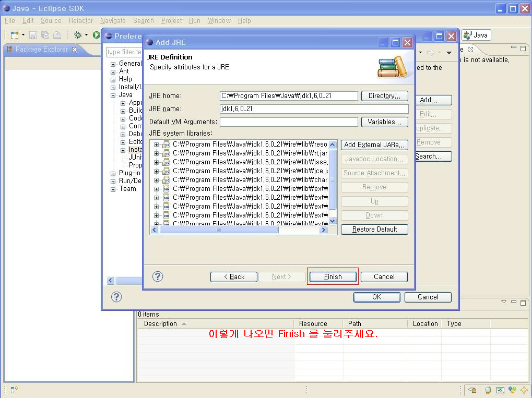
Task: Focus the Default VM Arguments field
Action: tap(289, 122)
